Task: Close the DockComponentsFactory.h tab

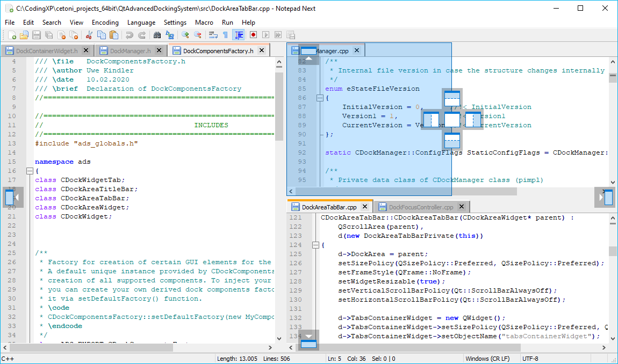Action: [262, 50]
